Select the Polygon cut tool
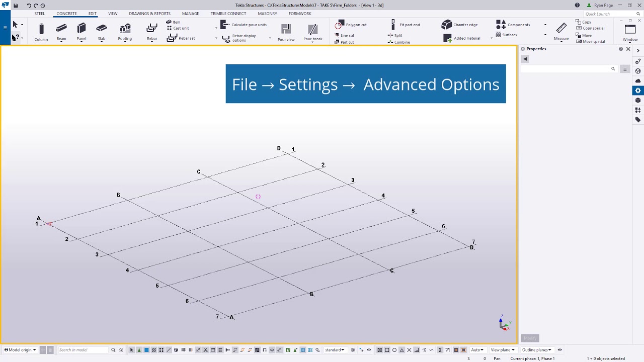Screen dimensions: 644x362 [x=351, y=25]
